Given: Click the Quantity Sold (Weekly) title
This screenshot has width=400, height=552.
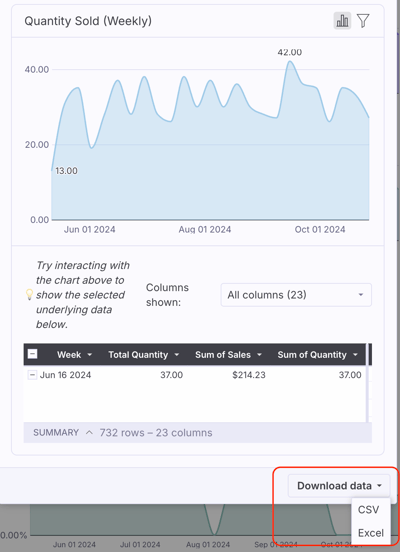Looking at the screenshot, I should (88, 21).
